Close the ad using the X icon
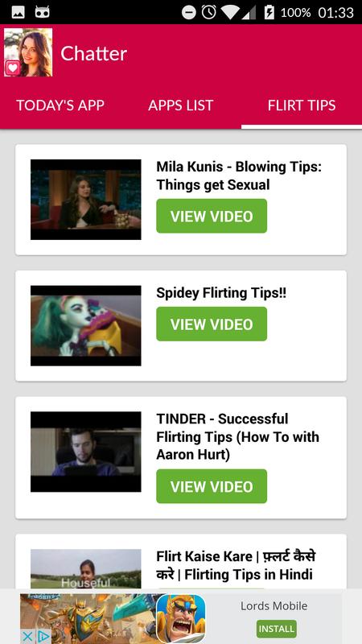362x644 pixels. [27, 637]
